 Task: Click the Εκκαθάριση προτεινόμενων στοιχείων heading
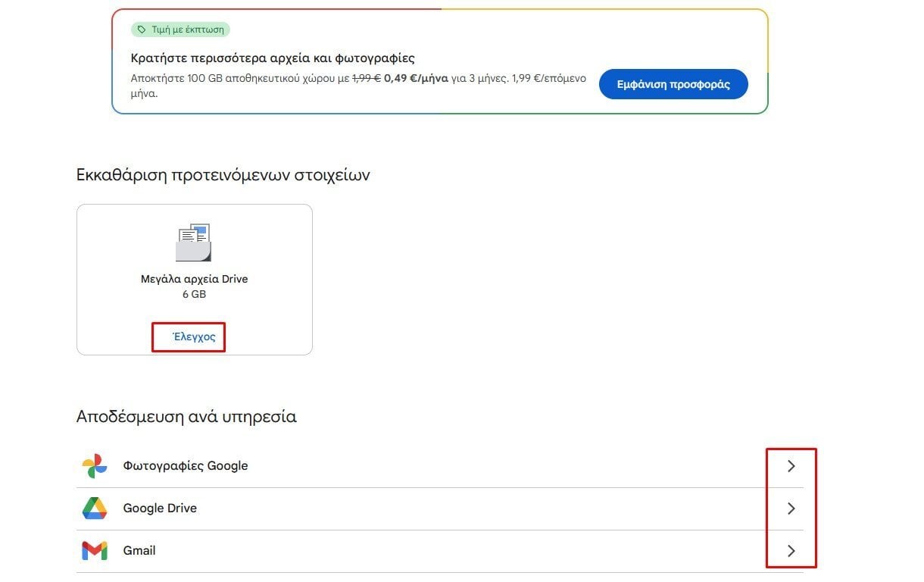[x=223, y=175]
